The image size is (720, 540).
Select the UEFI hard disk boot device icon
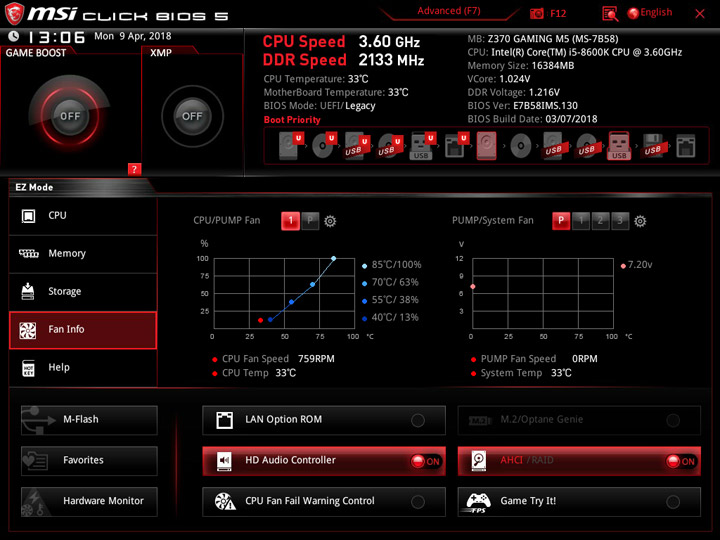pyautogui.click(x=291, y=146)
